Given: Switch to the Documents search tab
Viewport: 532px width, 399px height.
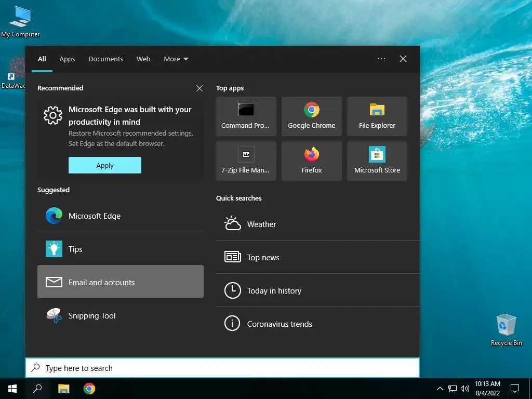Looking at the screenshot, I should (105, 59).
